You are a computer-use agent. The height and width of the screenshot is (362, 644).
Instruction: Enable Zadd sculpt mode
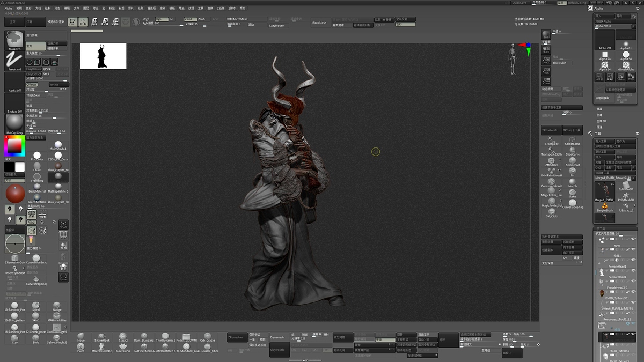[x=190, y=19]
